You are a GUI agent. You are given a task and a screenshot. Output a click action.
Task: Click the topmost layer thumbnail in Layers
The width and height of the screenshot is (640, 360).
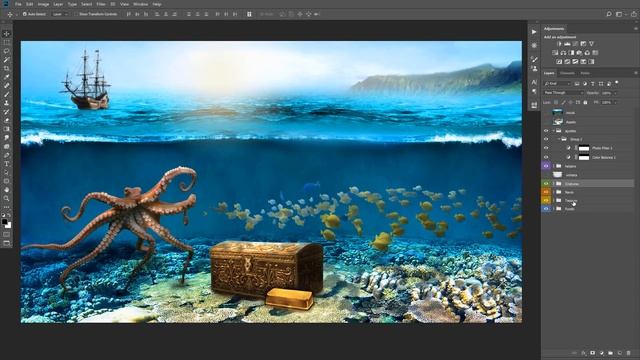tap(558, 112)
